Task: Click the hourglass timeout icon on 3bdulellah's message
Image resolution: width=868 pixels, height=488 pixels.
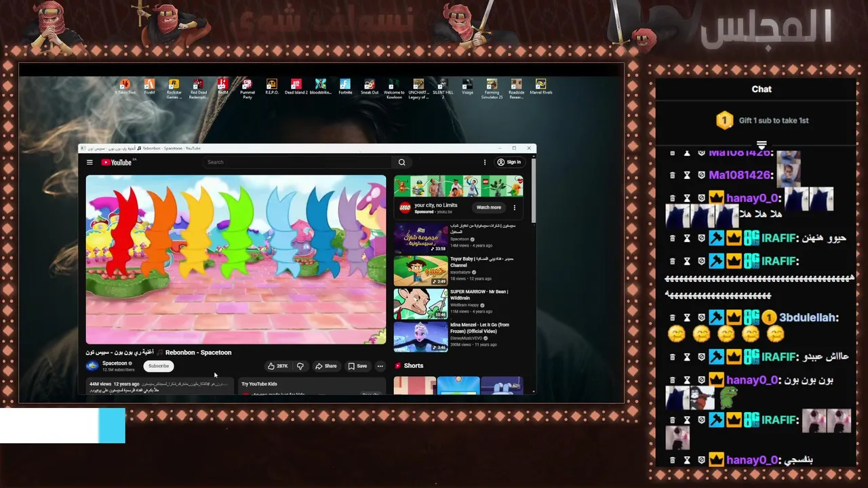Action: pyautogui.click(x=686, y=317)
